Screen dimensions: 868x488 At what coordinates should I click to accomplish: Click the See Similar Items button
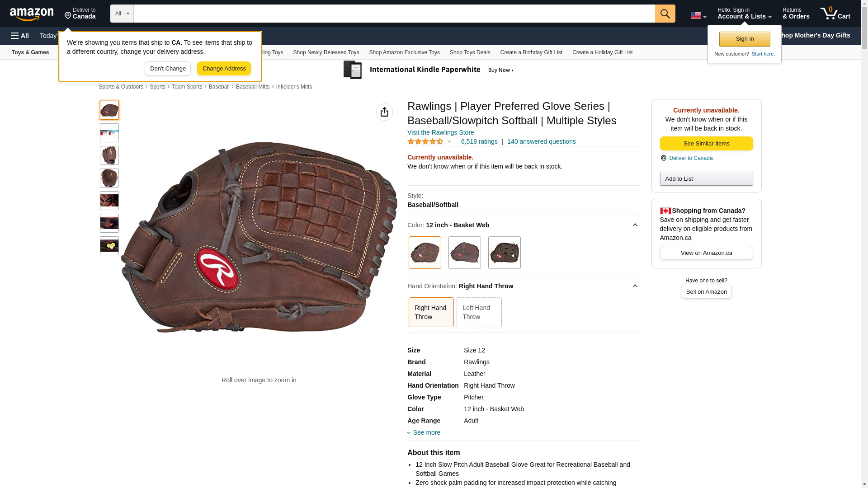click(706, 144)
